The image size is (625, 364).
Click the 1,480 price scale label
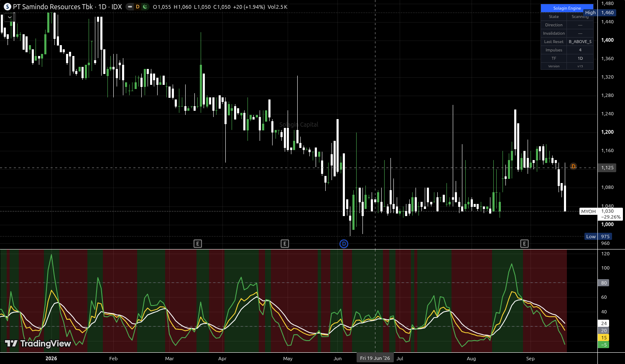(607, 3)
